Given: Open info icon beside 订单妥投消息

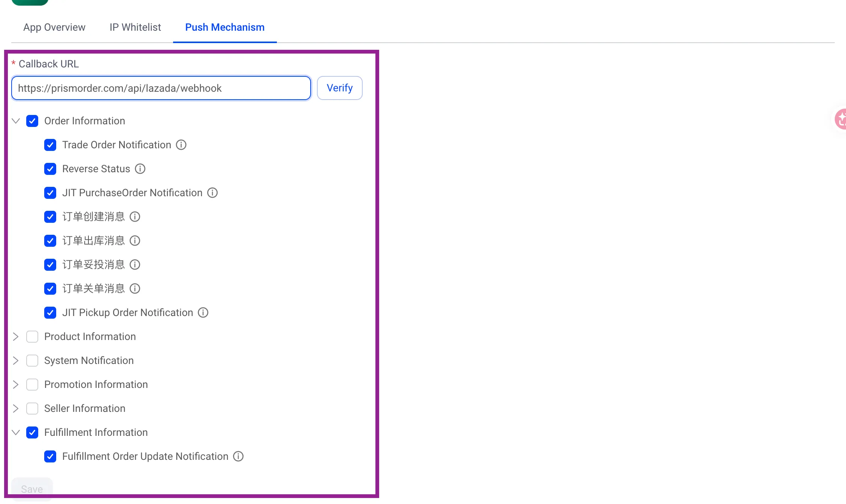Looking at the screenshot, I should (x=135, y=265).
